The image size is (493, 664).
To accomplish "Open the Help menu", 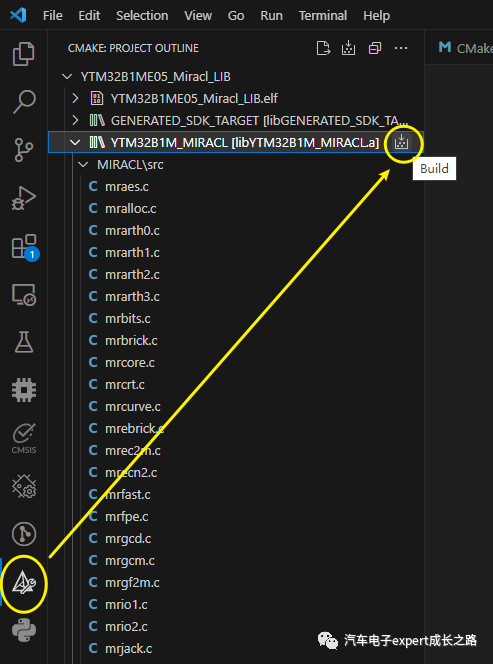I will [x=377, y=16].
